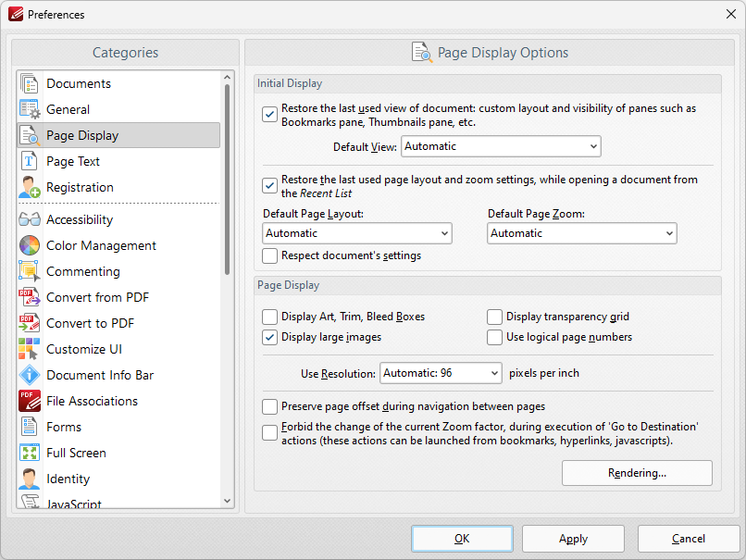746x560 pixels.
Task: Click the categories list scroll up arrow
Action: 228,77
